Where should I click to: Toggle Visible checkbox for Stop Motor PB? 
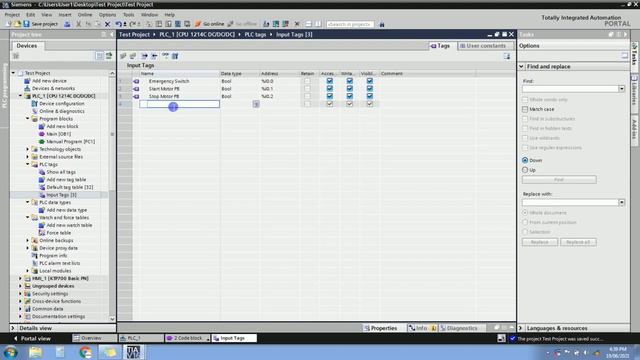point(369,96)
